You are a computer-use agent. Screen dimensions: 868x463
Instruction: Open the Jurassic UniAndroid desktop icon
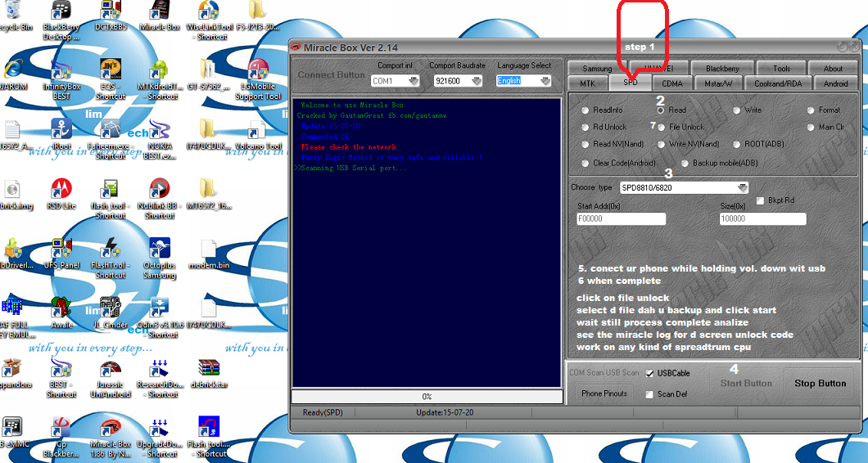point(111,368)
